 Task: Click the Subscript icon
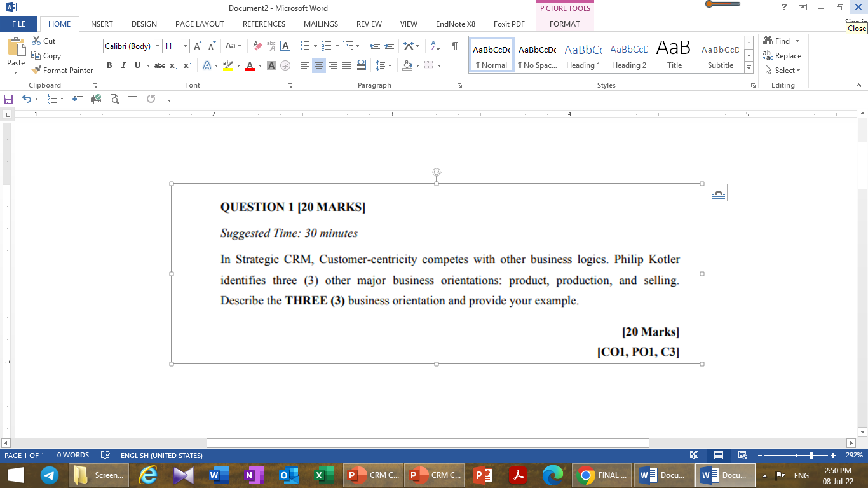point(173,65)
